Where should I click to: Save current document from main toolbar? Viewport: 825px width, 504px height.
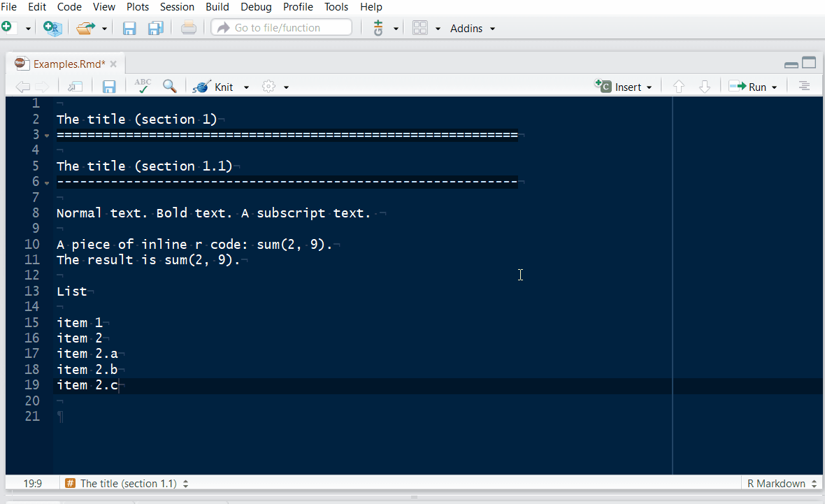click(129, 28)
